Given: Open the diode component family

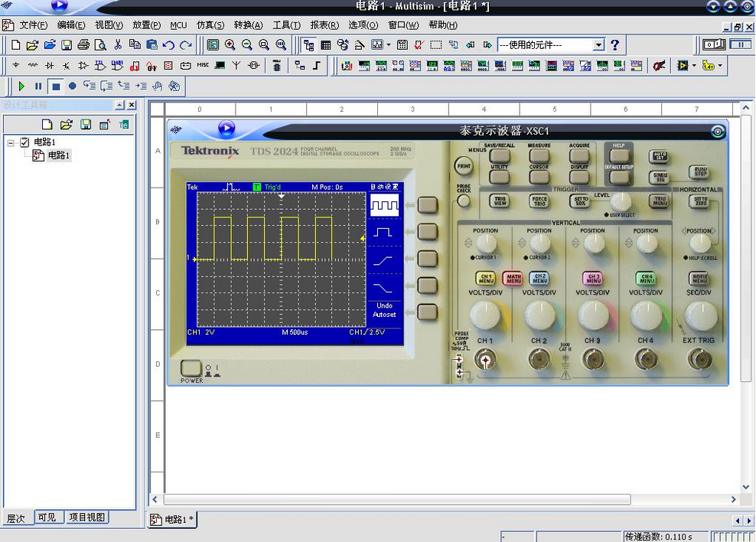Looking at the screenshot, I should tap(49, 66).
